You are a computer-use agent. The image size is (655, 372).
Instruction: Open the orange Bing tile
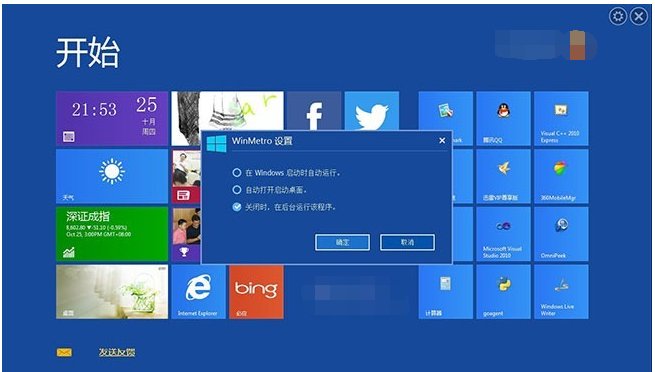pos(256,291)
